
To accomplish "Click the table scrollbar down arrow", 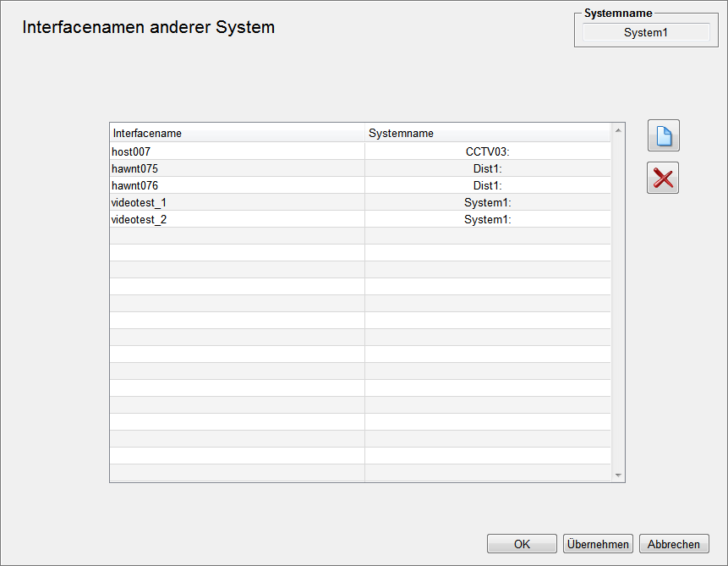I will click(x=618, y=475).
